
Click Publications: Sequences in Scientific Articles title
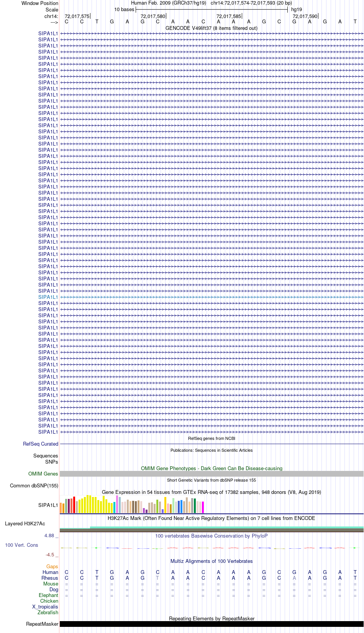pyautogui.click(x=212, y=450)
